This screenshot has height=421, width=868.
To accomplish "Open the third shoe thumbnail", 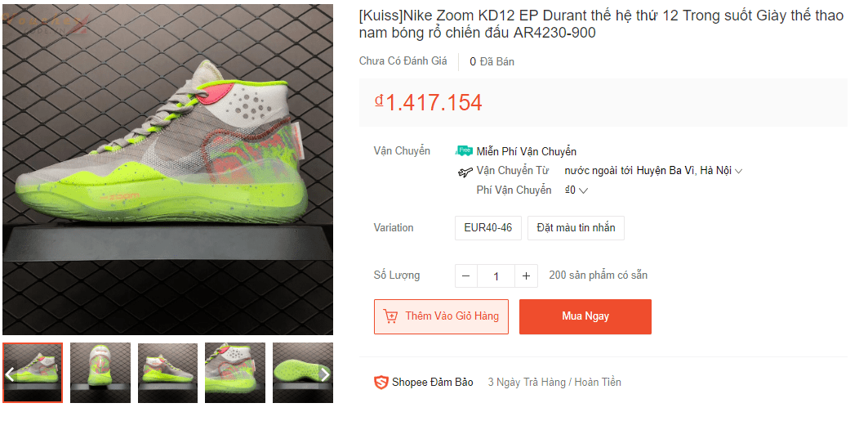I will [x=167, y=372].
